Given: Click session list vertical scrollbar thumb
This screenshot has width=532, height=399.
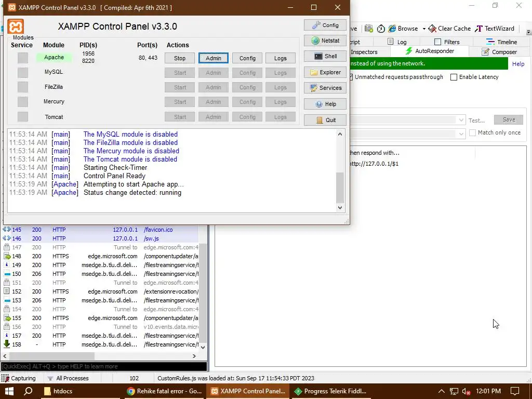Looking at the screenshot, I should coord(203,294).
